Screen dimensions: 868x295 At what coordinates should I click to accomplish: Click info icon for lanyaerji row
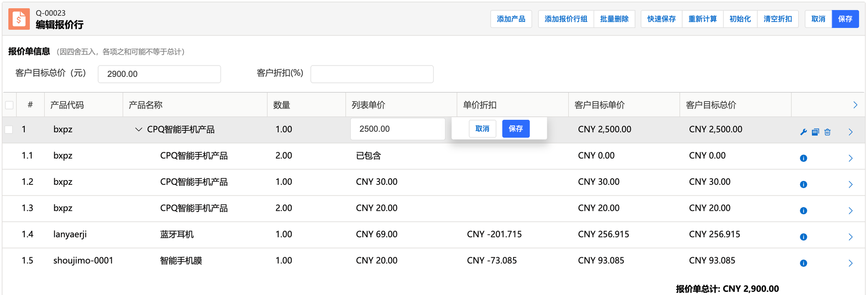(803, 237)
